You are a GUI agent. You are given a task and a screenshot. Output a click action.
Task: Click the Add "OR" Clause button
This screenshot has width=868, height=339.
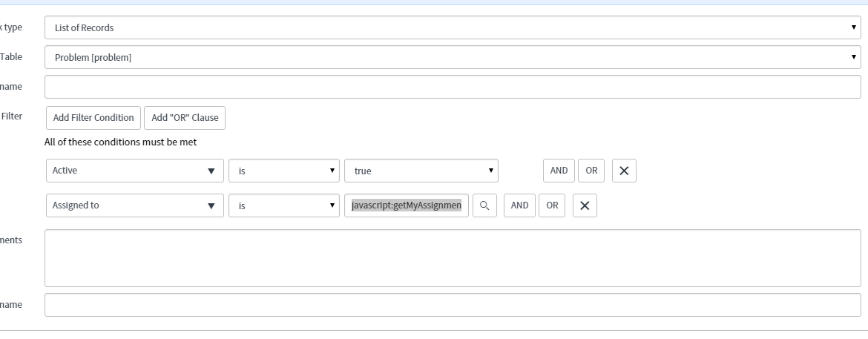pyautogui.click(x=185, y=118)
